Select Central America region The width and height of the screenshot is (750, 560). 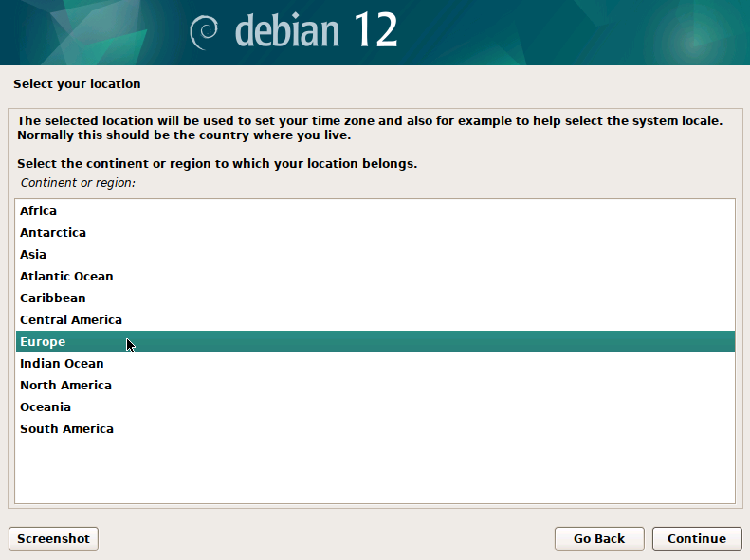[71, 319]
